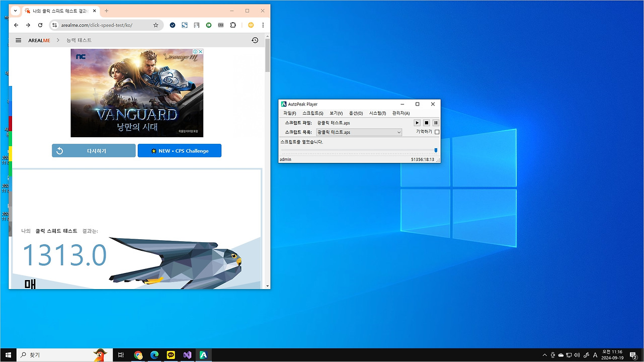This screenshot has width=644, height=362.
Task: Click the 스크립트를 열었습니다. message
Action: click(x=302, y=142)
